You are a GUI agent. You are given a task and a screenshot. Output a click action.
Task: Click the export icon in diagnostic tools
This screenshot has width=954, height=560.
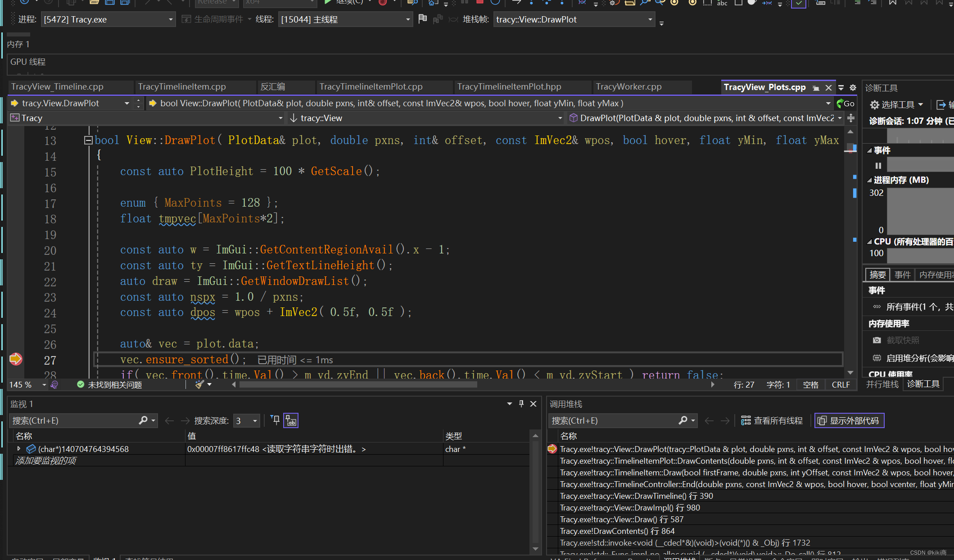point(941,104)
